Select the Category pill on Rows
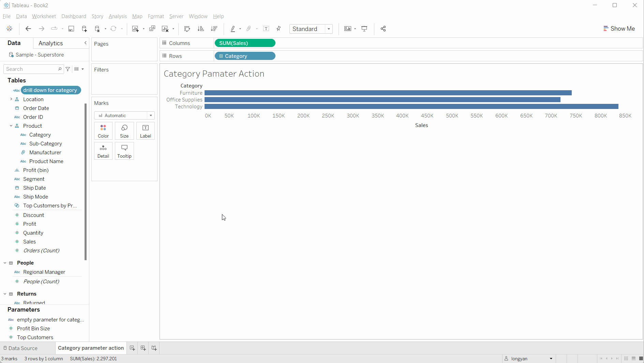The image size is (644, 363). 245,56
